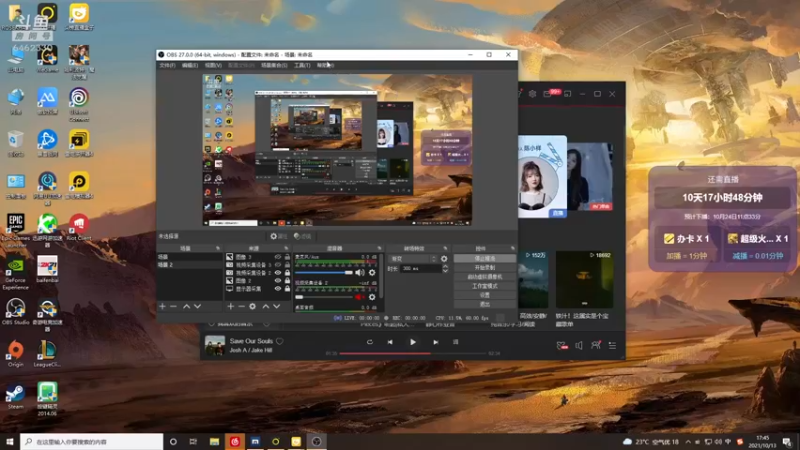
Task: Hide the 图像 2 source
Action: pyautogui.click(x=278, y=281)
